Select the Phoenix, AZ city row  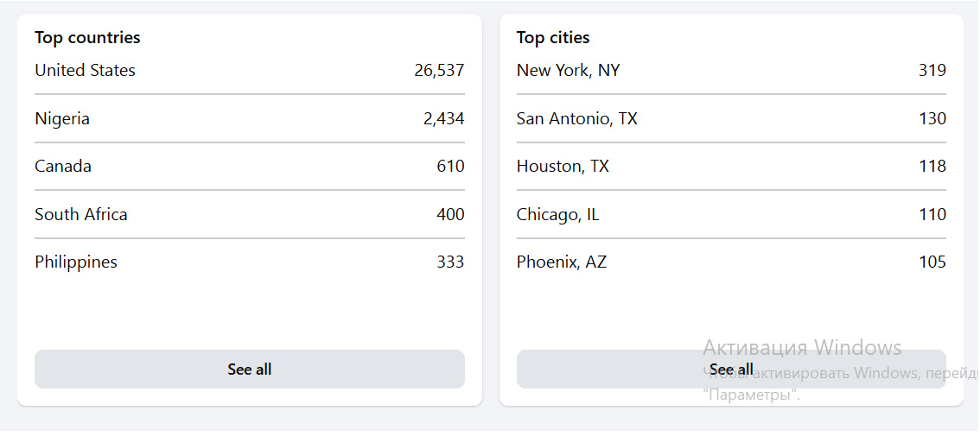coord(731,262)
